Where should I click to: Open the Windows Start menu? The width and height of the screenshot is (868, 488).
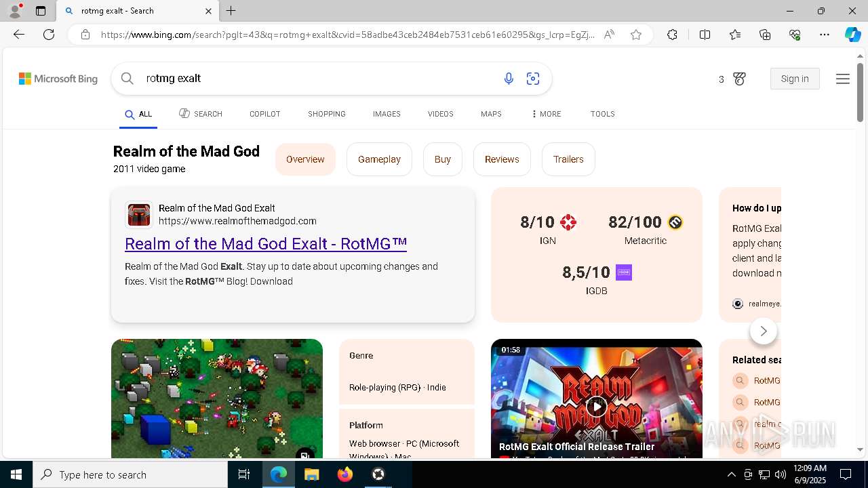click(x=16, y=474)
